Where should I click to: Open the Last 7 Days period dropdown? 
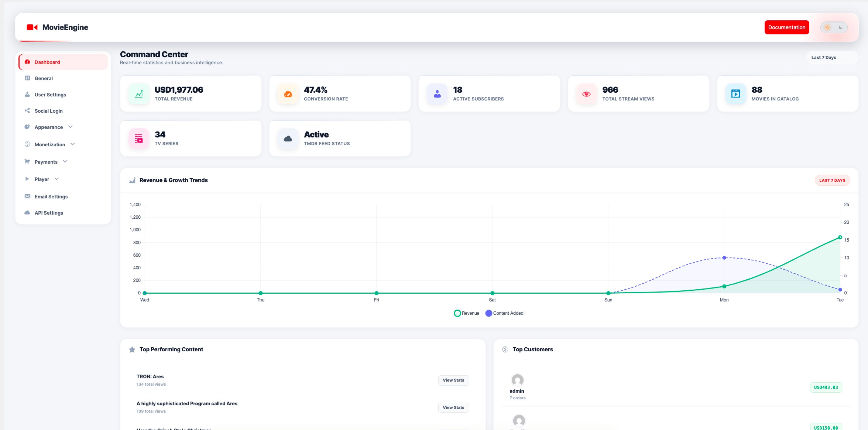(x=832, y=58)
